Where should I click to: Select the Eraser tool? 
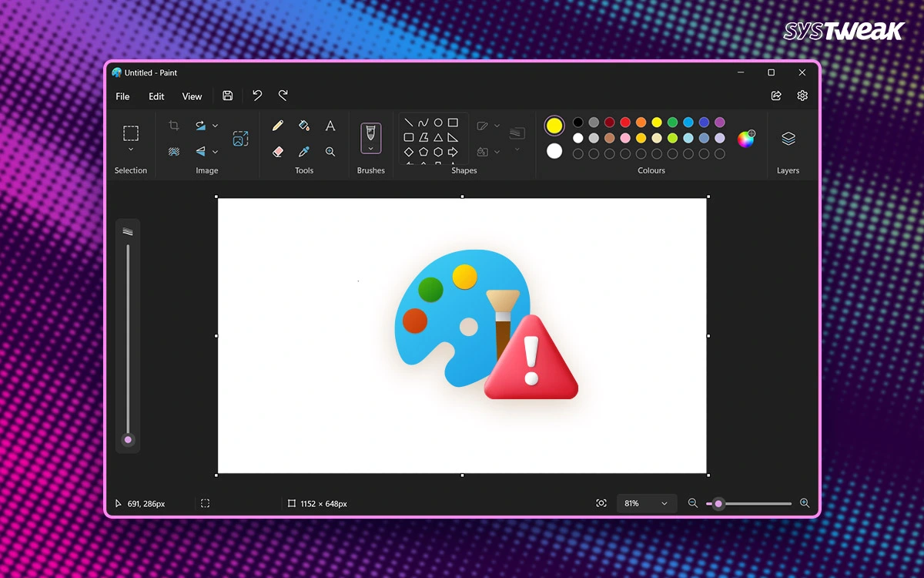(276, 150)
